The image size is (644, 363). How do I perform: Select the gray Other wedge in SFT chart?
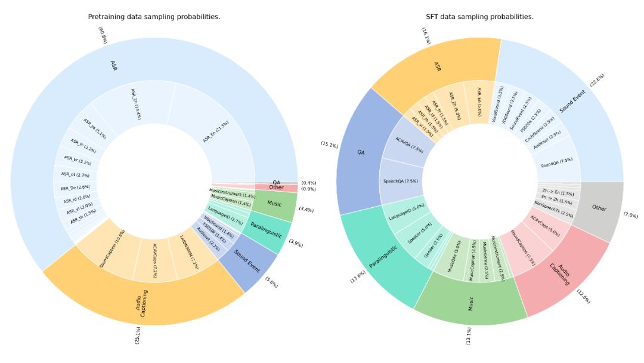pyautogui.click(x=599, y=208)
